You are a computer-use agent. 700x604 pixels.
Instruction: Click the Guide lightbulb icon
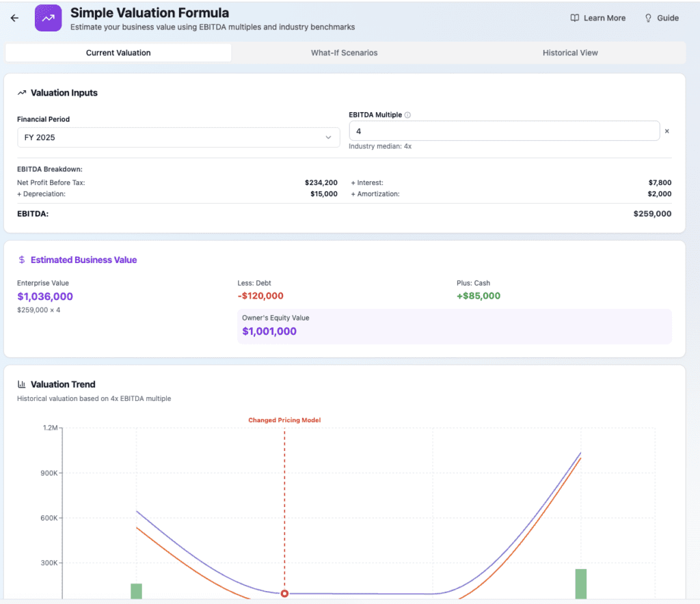[x=648, y=18]
